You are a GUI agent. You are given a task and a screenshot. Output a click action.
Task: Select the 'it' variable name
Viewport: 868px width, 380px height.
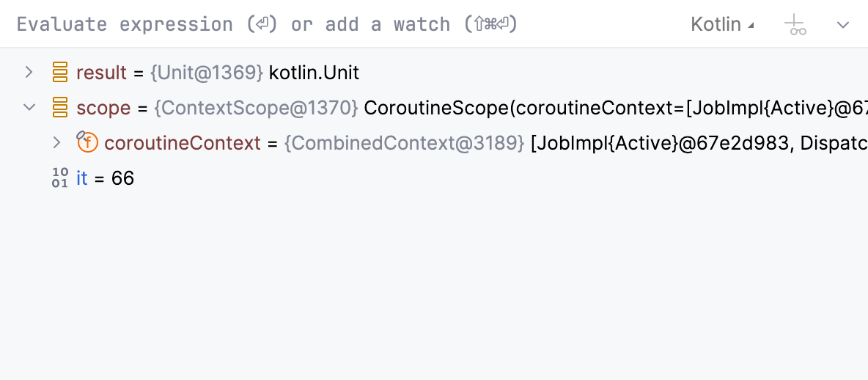(x=82, y=178)
